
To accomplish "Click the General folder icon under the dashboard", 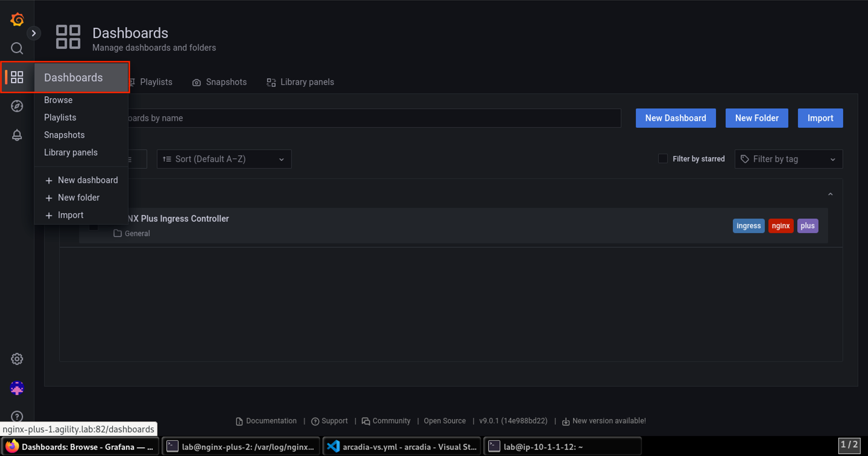I will (x=118, y=233).
